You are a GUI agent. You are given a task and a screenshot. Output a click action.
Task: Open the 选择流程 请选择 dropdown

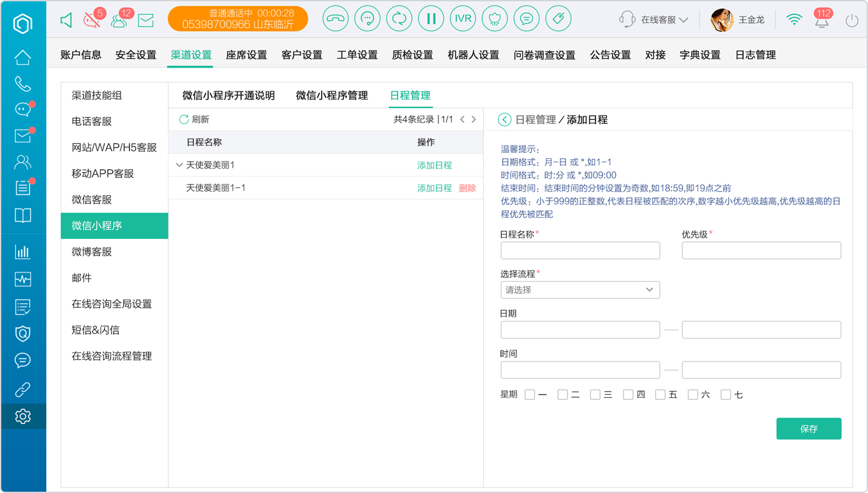pos(580,290)
